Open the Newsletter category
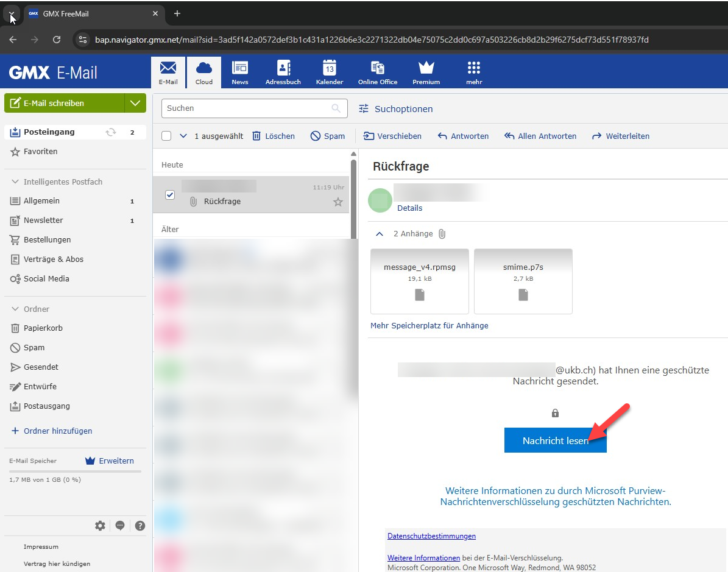This screenshot has width=728, height=572. click(75, 221)
